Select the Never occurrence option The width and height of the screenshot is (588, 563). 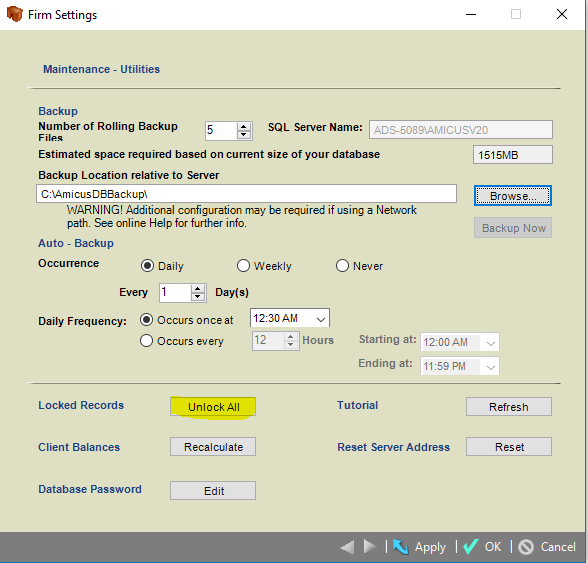click(x=342, y=266)
